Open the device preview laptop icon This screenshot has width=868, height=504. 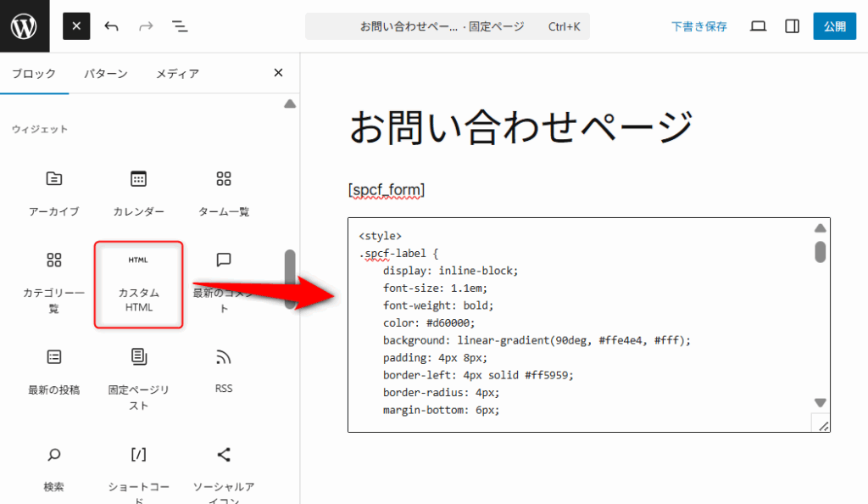(758, 26)
